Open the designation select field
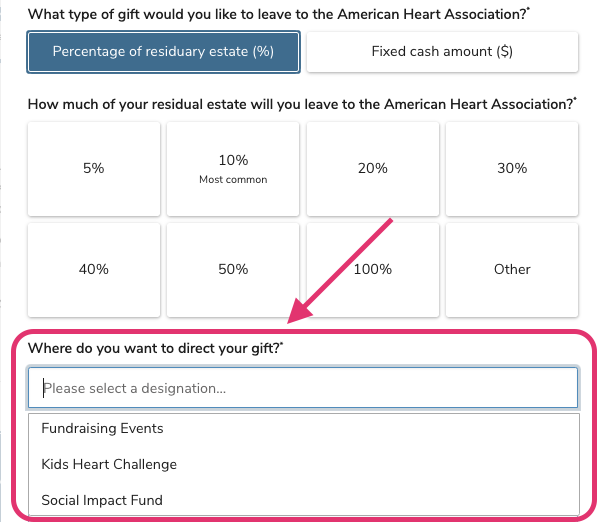The height and width of the screenshot is (522, 605). pyautogui.click(x=303, y=388)
